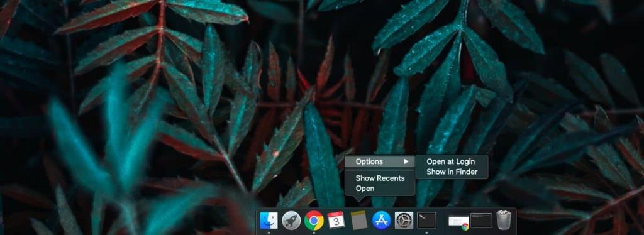The image size is (644, 235).
Task: Open Terminal from the Dock
Action: (426, 221)
